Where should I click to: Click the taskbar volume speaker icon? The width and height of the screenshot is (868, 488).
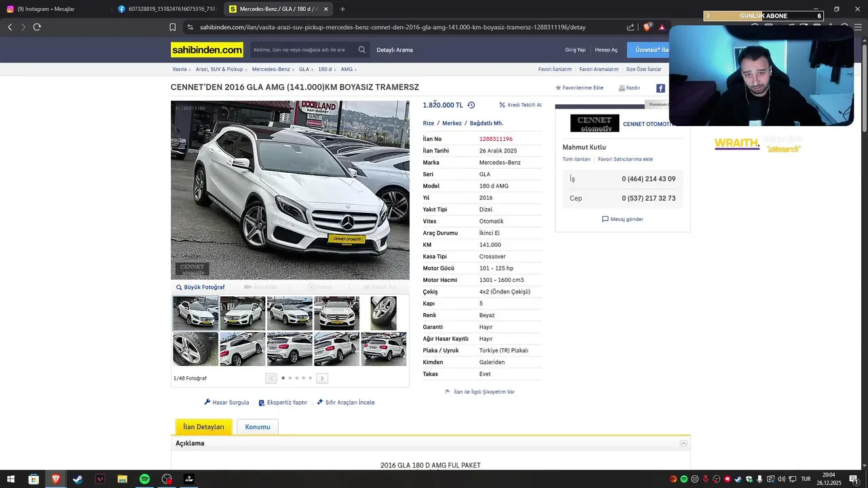[x=781, y=479]
